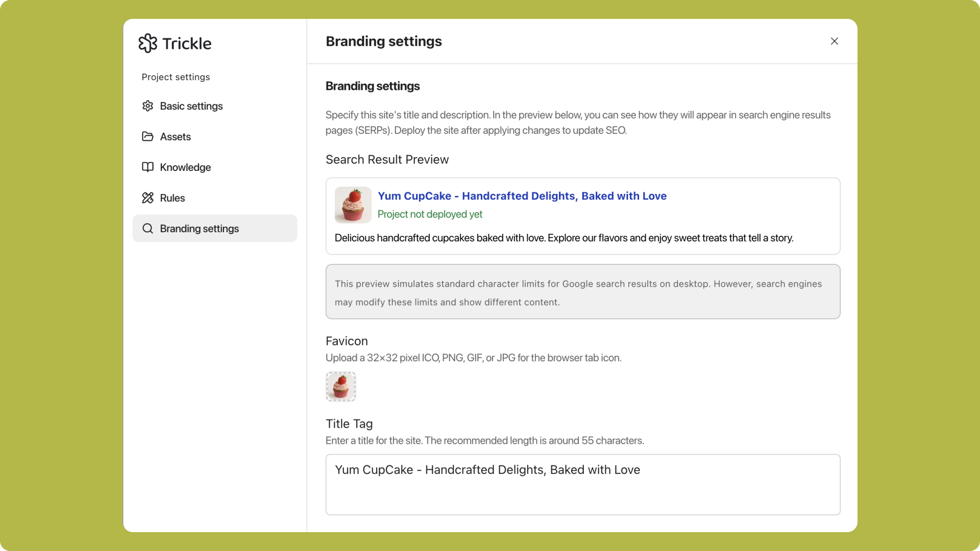Close the Branding settings dialog
Image resolution: width=980 pixels, height=551 pixels.
point(834,41)
